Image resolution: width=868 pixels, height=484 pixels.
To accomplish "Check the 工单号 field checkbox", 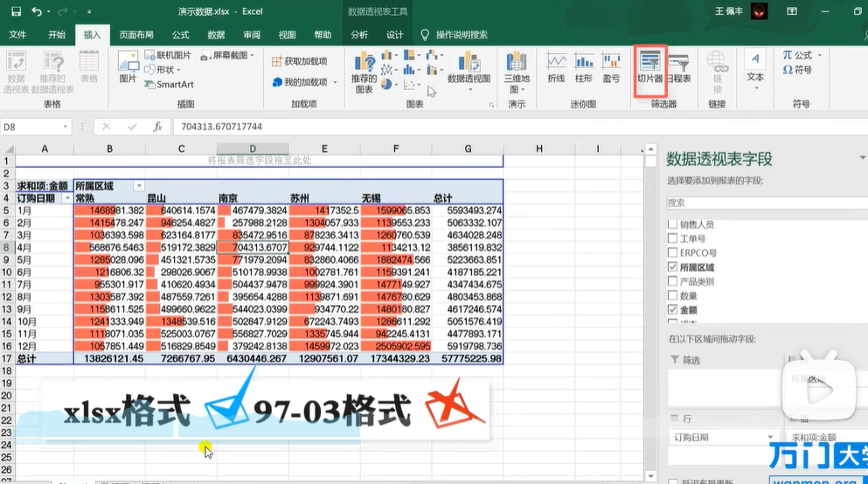I will click(672, 239).
